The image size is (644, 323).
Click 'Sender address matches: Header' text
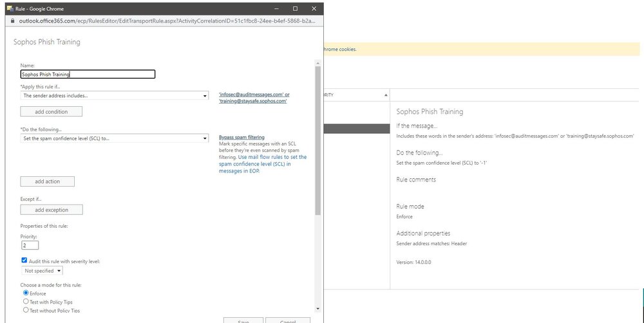[431, 243]
